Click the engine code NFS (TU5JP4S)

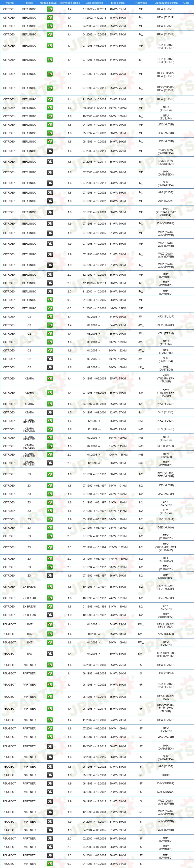166,351
